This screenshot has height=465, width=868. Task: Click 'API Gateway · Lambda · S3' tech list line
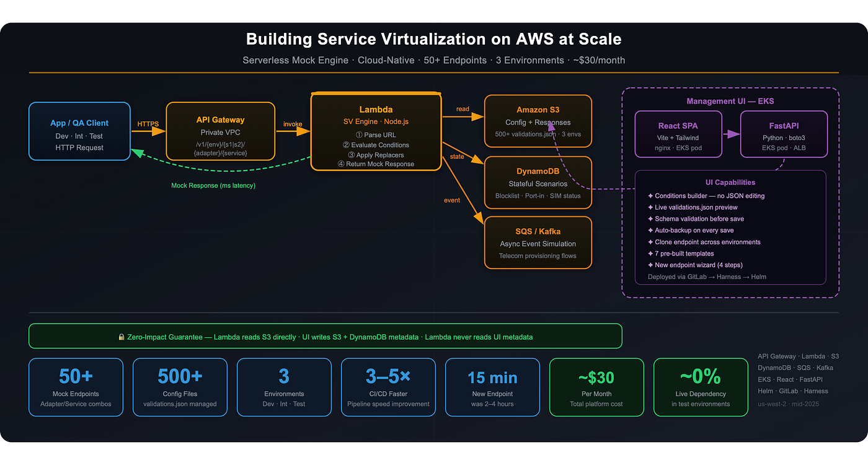click(x=798, y=356)
